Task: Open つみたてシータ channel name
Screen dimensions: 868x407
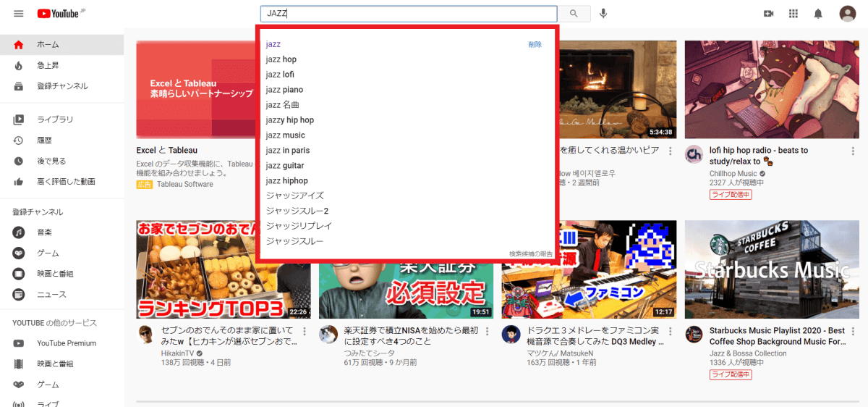Action: (x=368, y=353)
